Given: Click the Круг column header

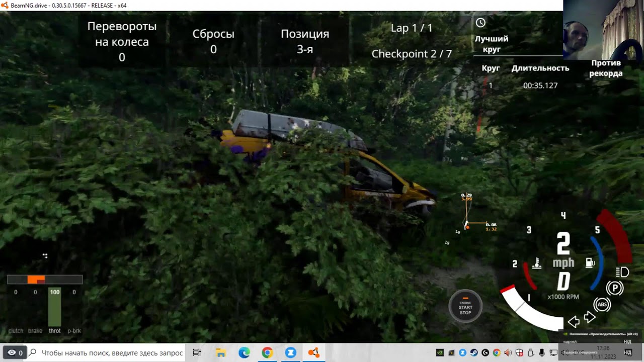Looking at the screenshot, I should (x=491, y=68).
